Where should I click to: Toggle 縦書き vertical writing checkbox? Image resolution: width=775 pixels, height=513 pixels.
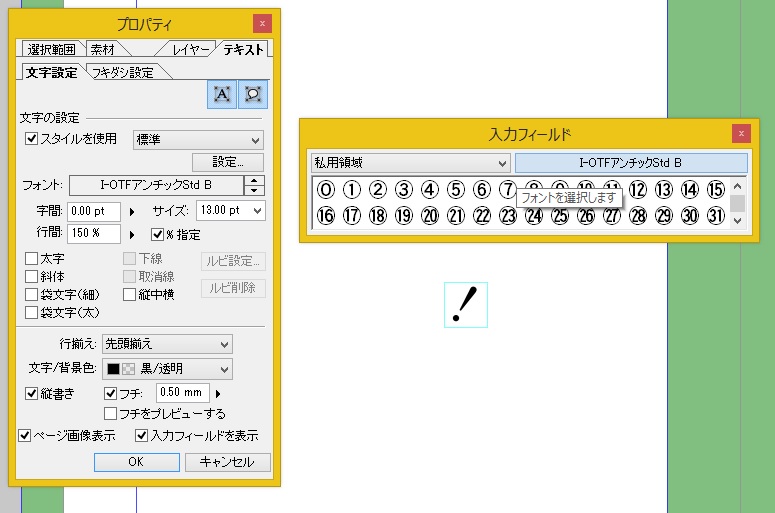(x=32, y=393)
